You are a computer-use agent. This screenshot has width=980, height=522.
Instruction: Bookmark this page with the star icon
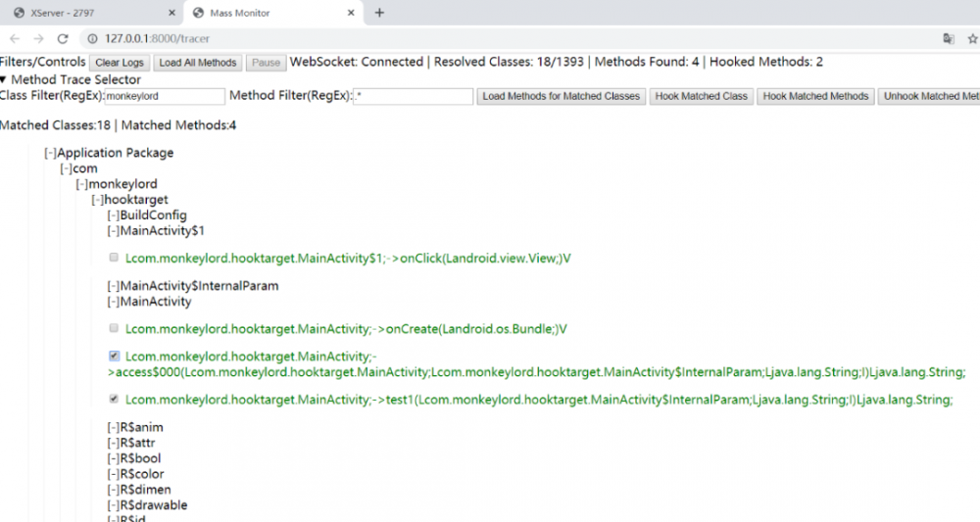tap(972, 39)
